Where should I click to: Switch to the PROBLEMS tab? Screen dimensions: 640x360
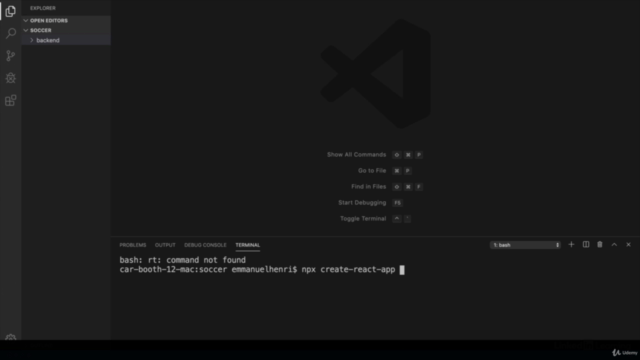133,245
